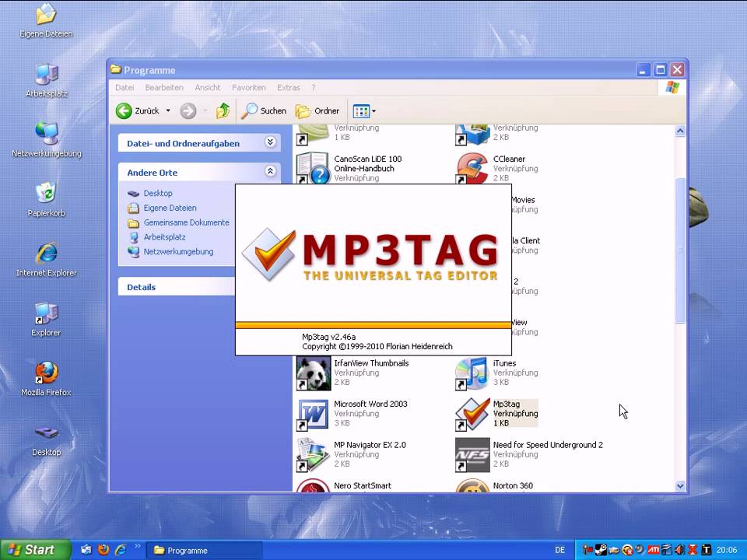Launch Internet Explorer from quick launch
Image resolution: width=747 pixels, height=560 pixels.
(x=121, y=550)
